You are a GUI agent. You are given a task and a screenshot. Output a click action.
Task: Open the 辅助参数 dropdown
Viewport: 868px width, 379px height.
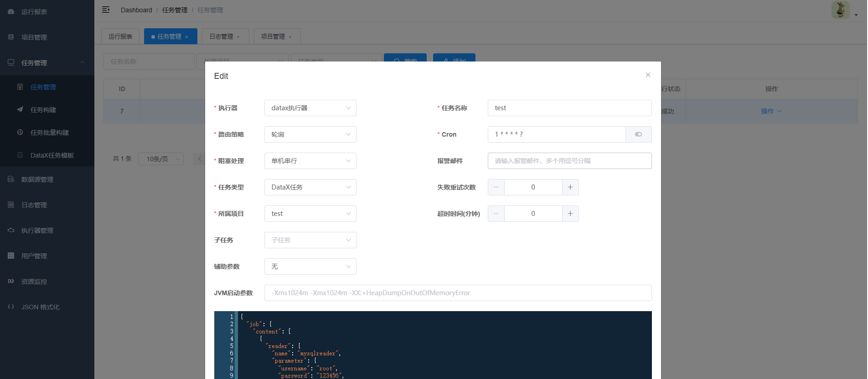[310, 266]
